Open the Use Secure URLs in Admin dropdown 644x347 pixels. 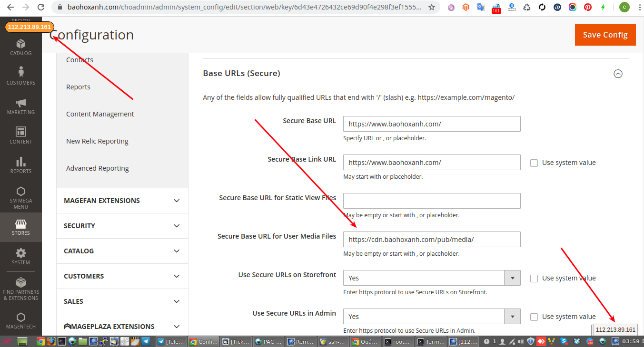click(x=432, y=317)
